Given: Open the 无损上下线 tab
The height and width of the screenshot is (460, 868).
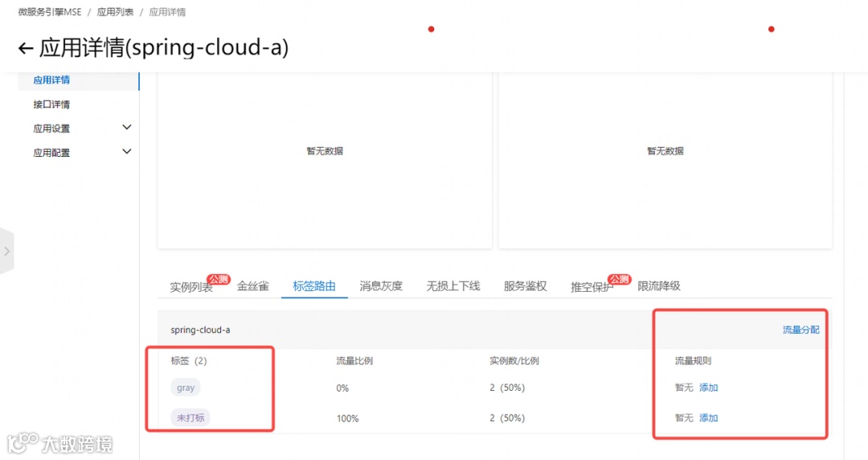Looking at the screenshot, I should tap(452, 286).
